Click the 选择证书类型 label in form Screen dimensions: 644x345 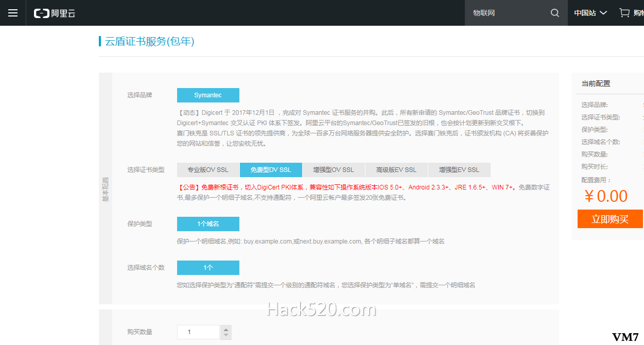pos(146,170)
